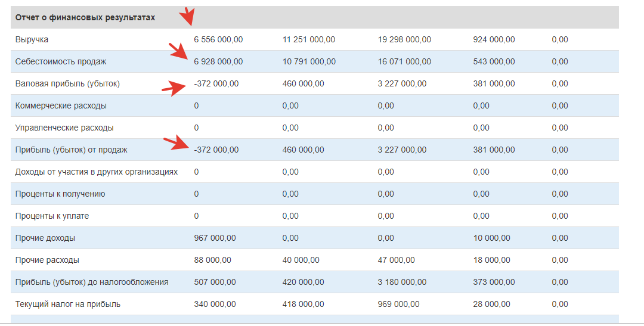Viewport: 644px width, 326px height.
Task: Select the 'Прибыль (убыток) до налогообложения' label
Action: 92,282
